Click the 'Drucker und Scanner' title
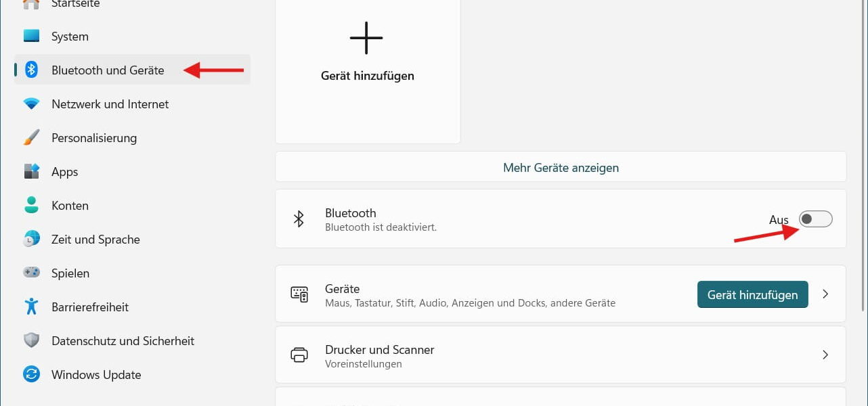Screen dimensions: 868x406 [380, 350]
